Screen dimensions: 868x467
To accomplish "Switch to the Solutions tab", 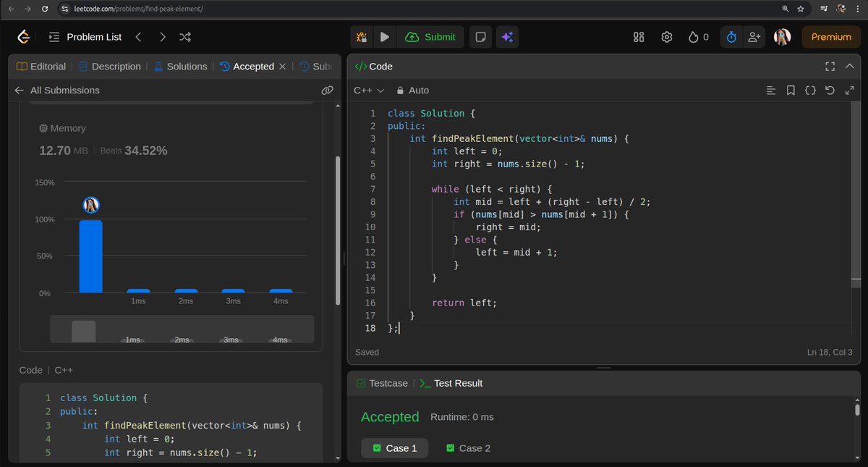I will [x=180, y=67].
